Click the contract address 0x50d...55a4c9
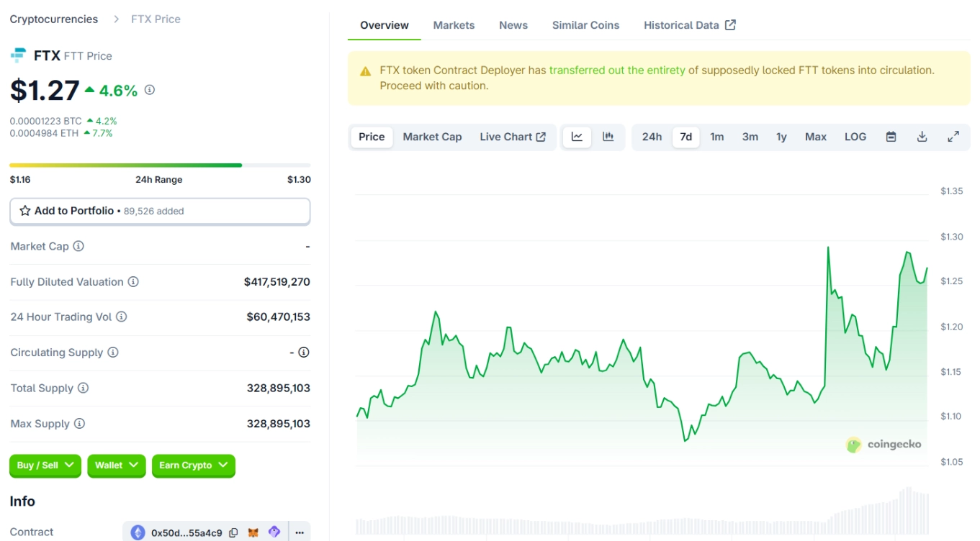The image size is (980, 541). (186, 533)
